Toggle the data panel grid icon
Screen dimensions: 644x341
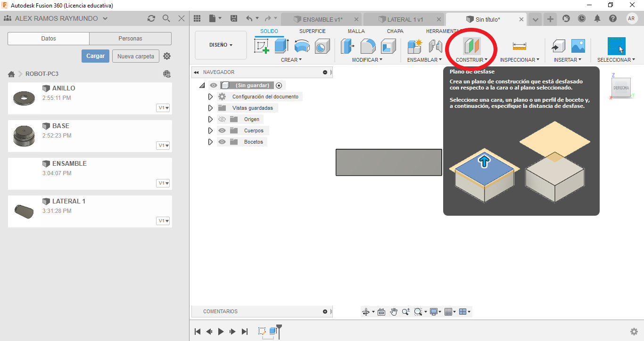click(x=197, y=18)
